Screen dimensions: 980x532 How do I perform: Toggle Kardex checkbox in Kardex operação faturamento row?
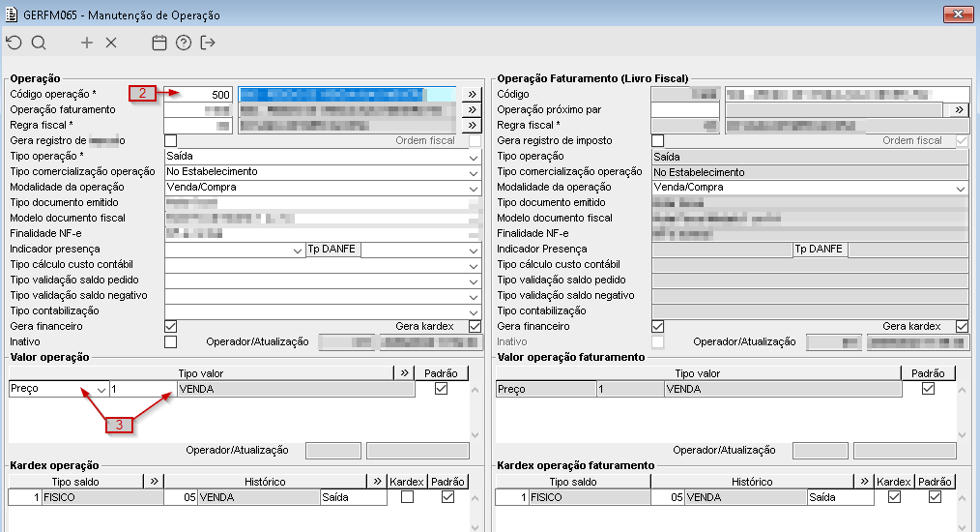coord(894,497)
